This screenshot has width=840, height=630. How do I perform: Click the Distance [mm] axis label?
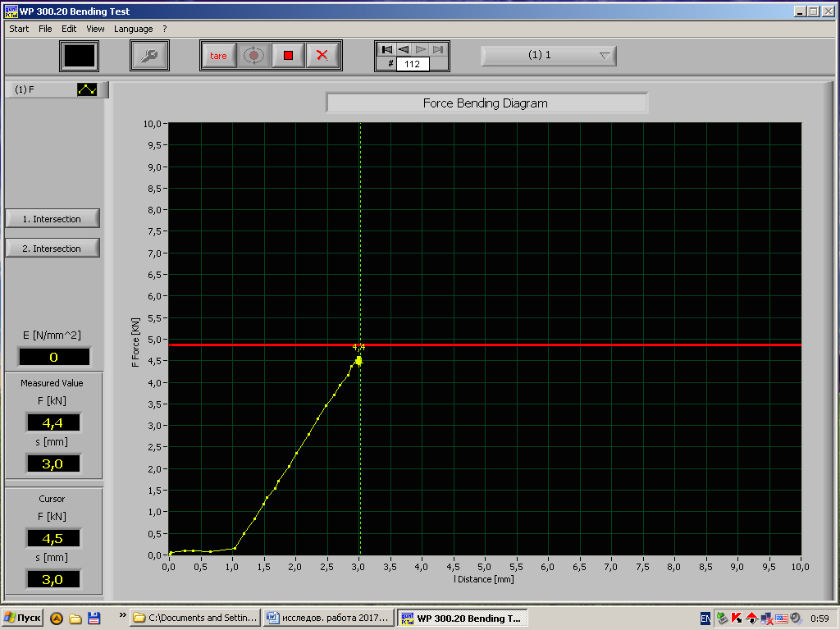click(x=486, y=579)
